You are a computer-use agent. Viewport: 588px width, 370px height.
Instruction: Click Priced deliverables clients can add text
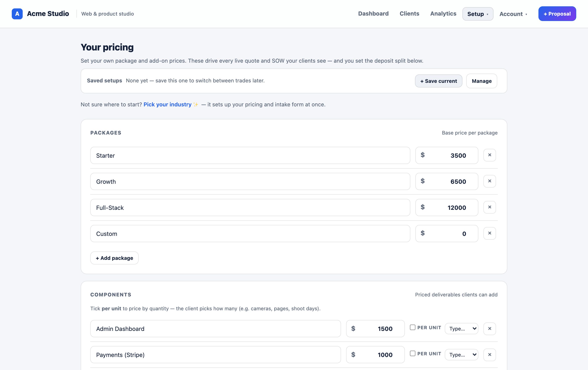(456, 295)
